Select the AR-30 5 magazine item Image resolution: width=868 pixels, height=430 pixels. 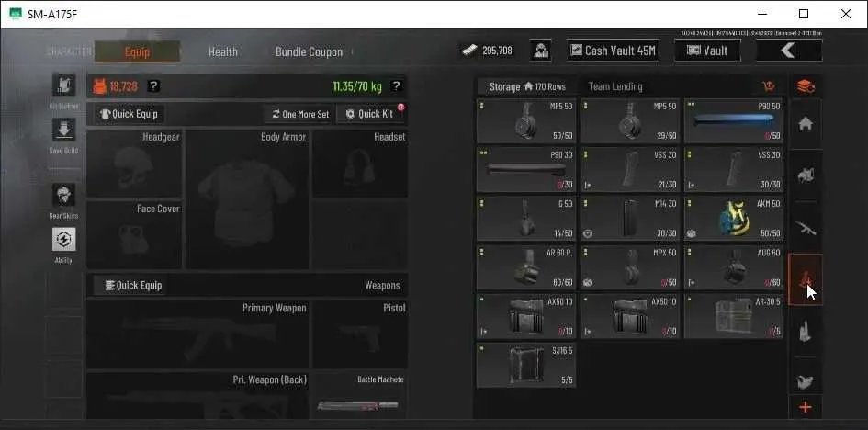(734, 316)
